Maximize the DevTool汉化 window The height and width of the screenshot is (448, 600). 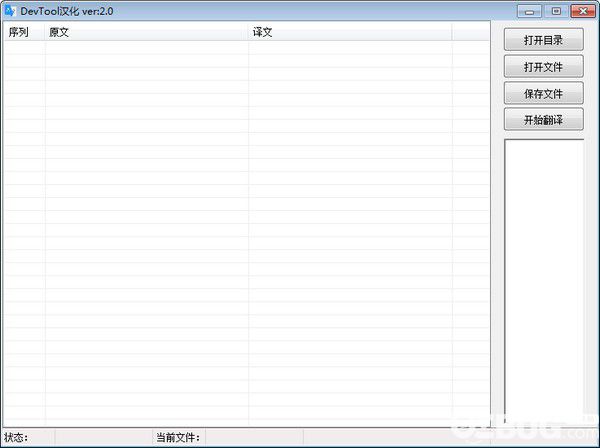tap(556, 11)
